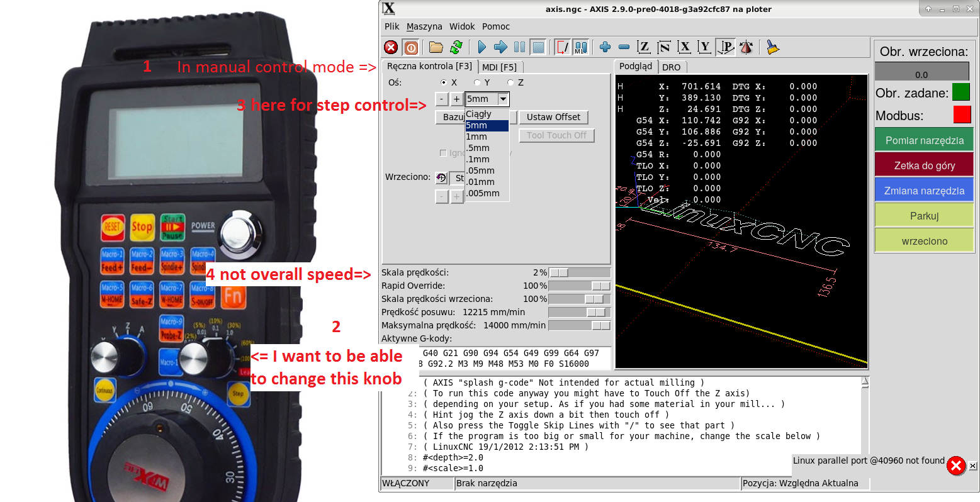Choose .01mm jog increment option

click(x=487, y=182)
